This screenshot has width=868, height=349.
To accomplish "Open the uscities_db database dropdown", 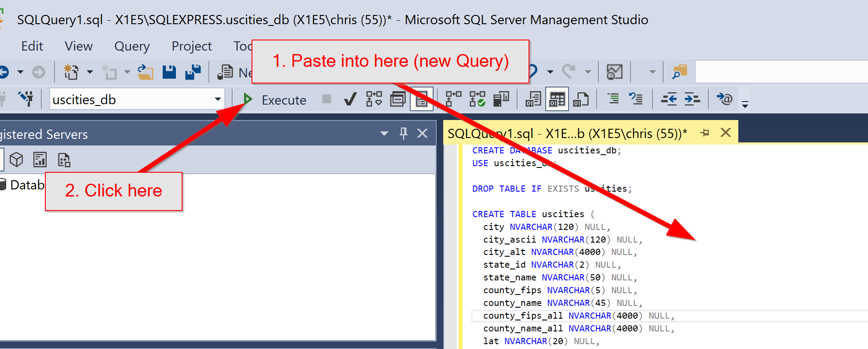I will tap(217, 99).
